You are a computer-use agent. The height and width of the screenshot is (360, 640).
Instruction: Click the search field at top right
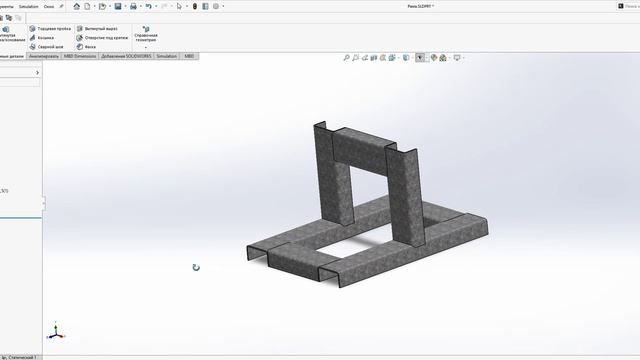631,6
